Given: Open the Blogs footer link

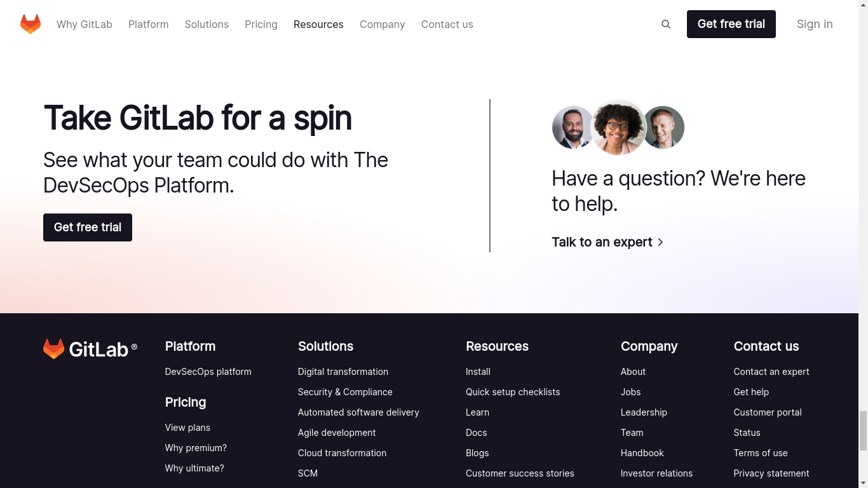Looking at the screenshot, I should click(x=477, y=453).
